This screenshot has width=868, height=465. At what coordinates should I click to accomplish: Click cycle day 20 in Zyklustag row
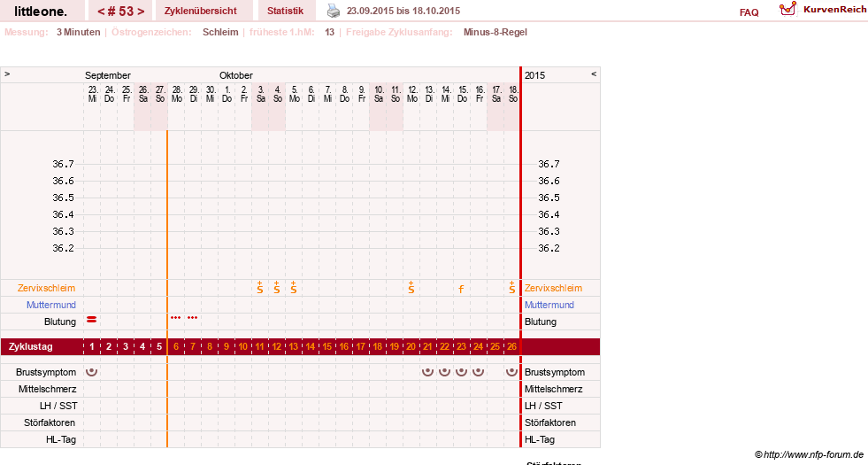click(x=411, y=346)
